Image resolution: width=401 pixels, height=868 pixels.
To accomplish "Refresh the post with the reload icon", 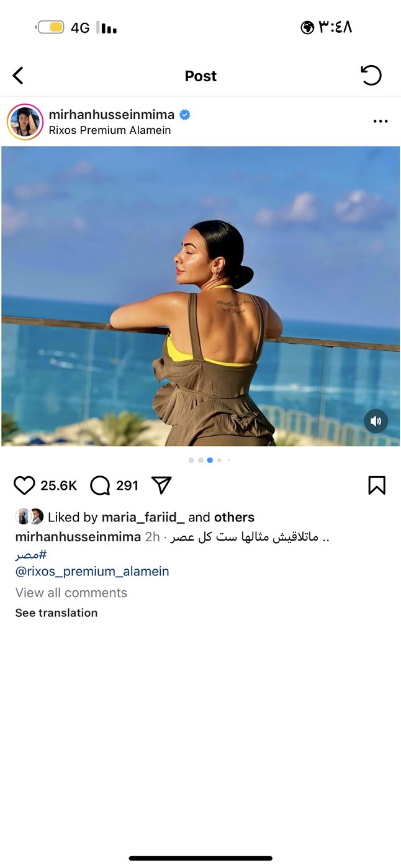I will click(x=371, y=76).
